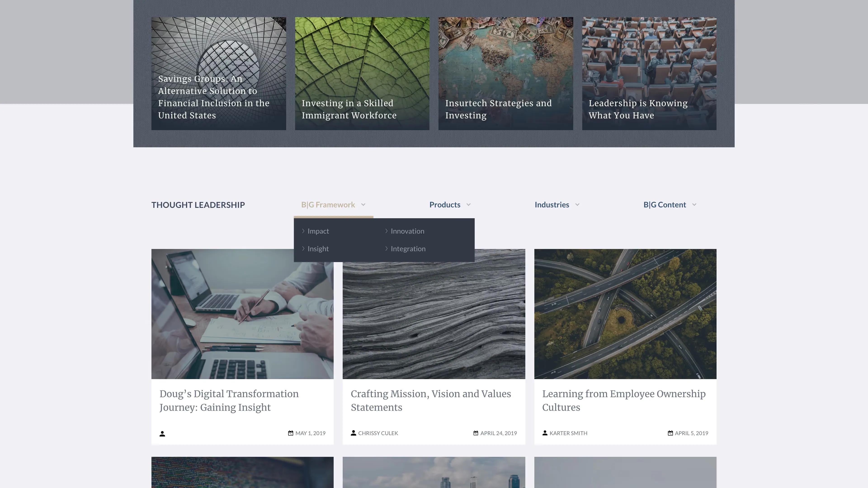Click the author icon beside Karter Smith
The height and width of the screenshot is (488, 868).
545,433
